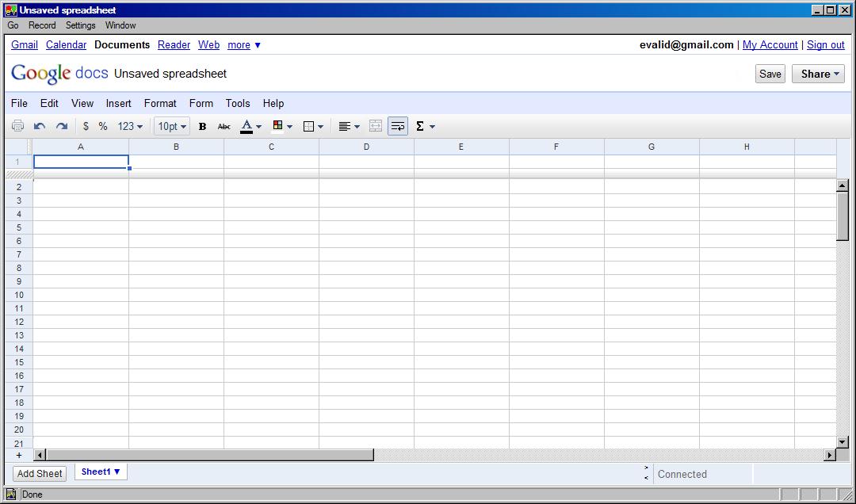856x504 pixels.
Task: Open the Form menu
Action: pyautogui.click(x=201, y=103)
